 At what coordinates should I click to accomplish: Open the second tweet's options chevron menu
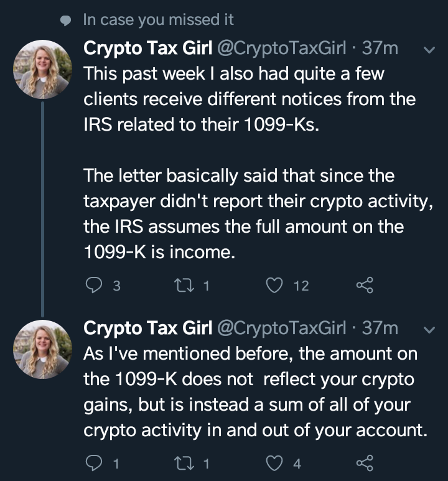(427, 328)
